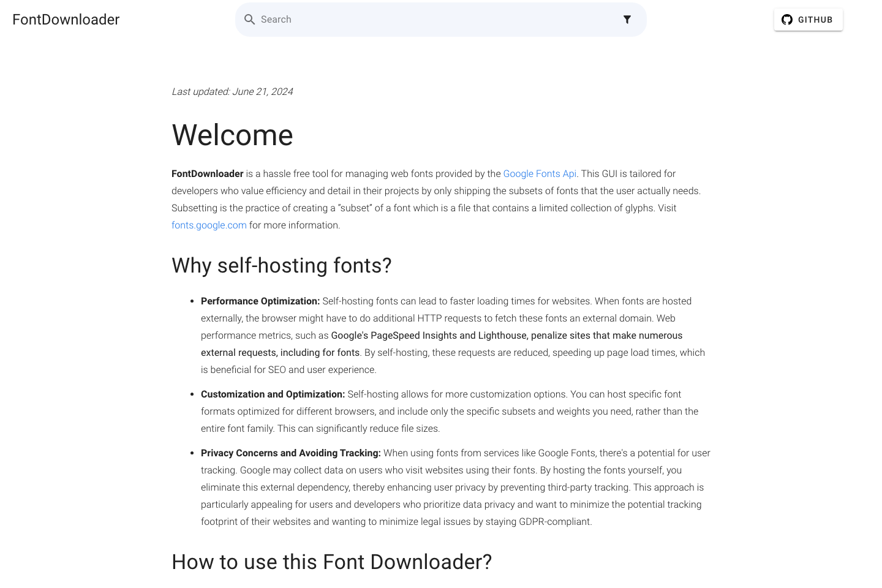Click the 'Privacy Concerns and Avoiding Tracking:' label

pos(290,453)
